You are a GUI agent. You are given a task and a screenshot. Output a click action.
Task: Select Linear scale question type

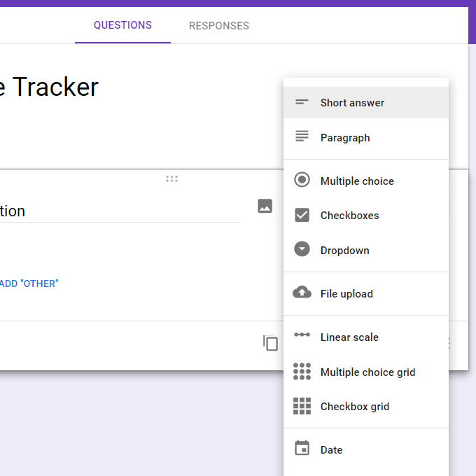point(349,337)
